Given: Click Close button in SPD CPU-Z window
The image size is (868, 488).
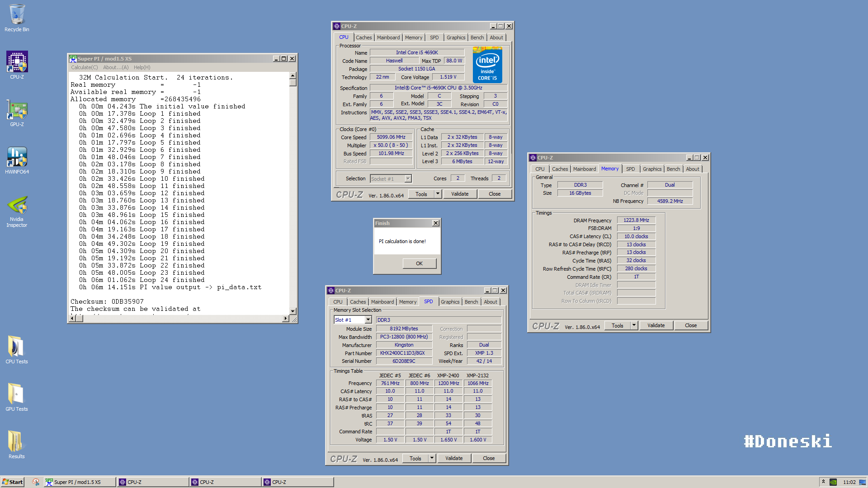Looking at the screenshot, I should pyautogui.click(x=489, y=458).
